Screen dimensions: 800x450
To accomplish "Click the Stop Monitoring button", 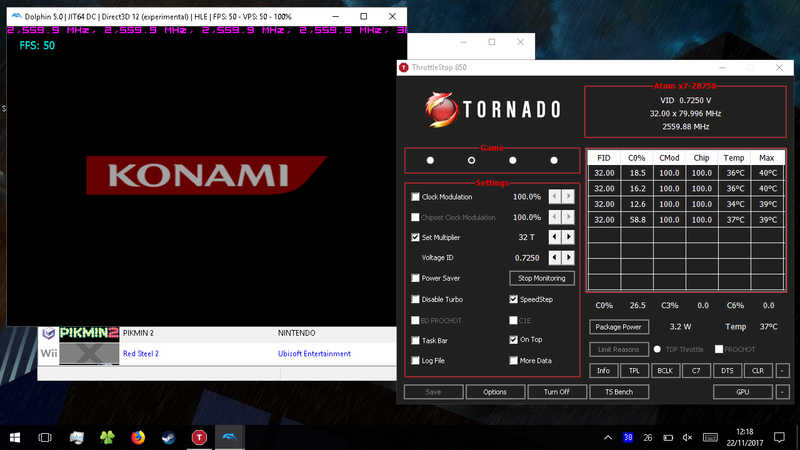I will [542, 278].
